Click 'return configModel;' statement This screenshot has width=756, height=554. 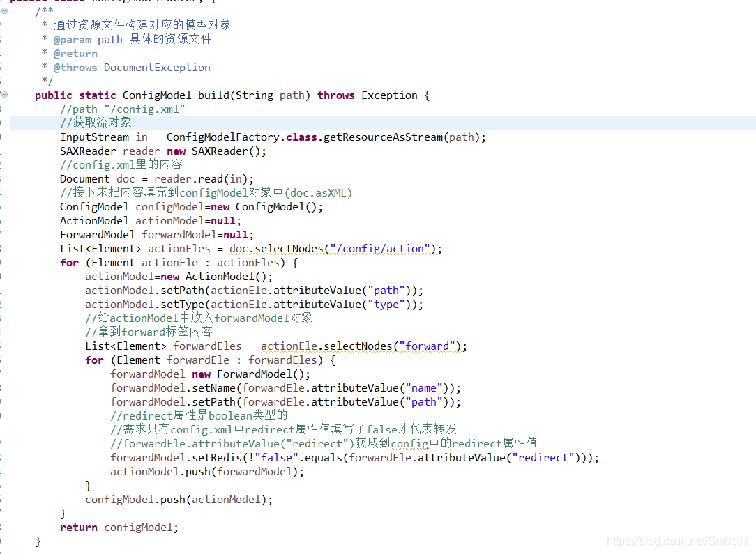point(119,528)
